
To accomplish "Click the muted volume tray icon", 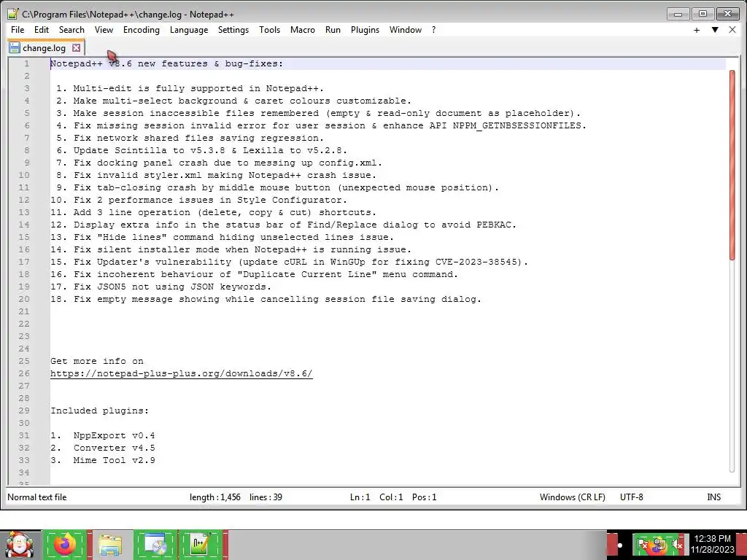I will (x=677, y=545).
